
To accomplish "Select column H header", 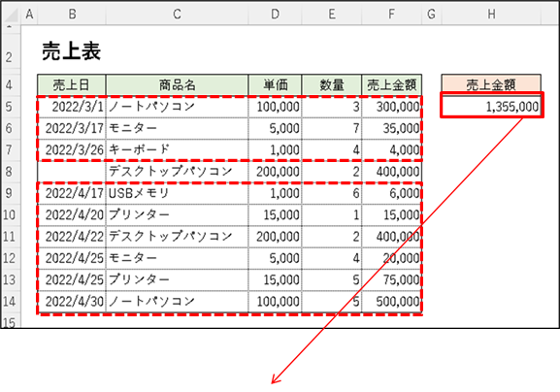I will click(491, 15).
